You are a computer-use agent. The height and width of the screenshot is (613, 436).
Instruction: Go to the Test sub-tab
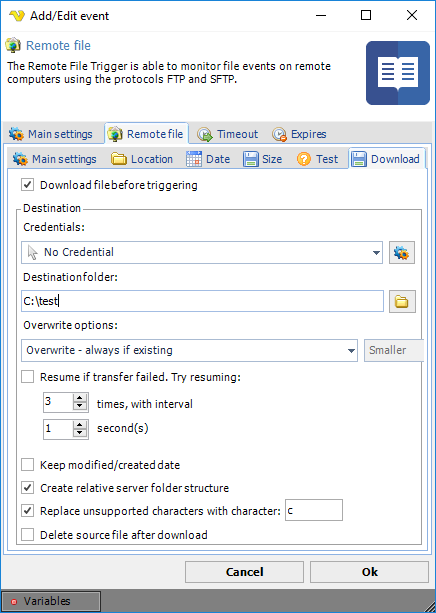pos(317,159)
